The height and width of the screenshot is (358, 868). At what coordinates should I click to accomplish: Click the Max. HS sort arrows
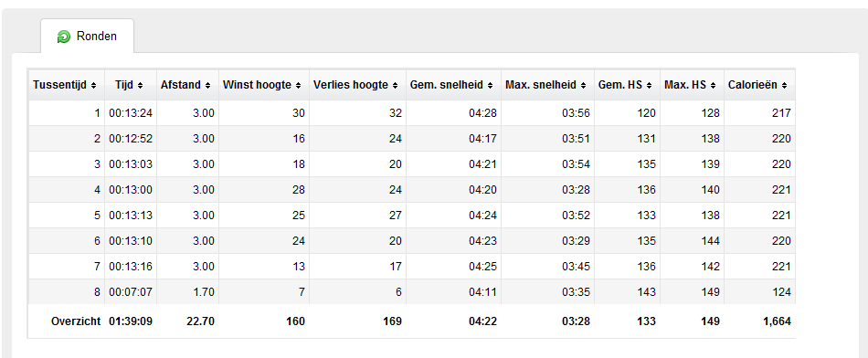pyautogui.click(x=714, y=85)
